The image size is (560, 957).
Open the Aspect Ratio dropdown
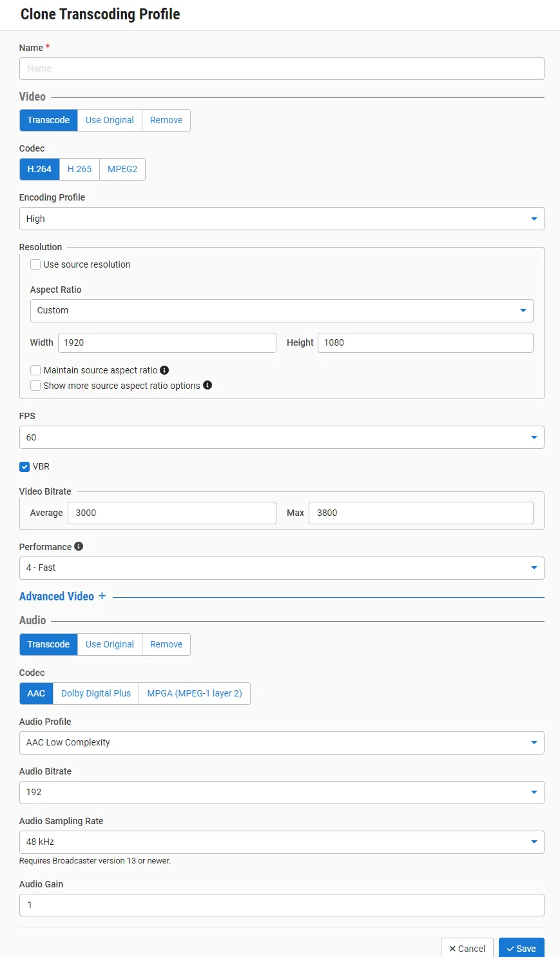pos(282,311)
